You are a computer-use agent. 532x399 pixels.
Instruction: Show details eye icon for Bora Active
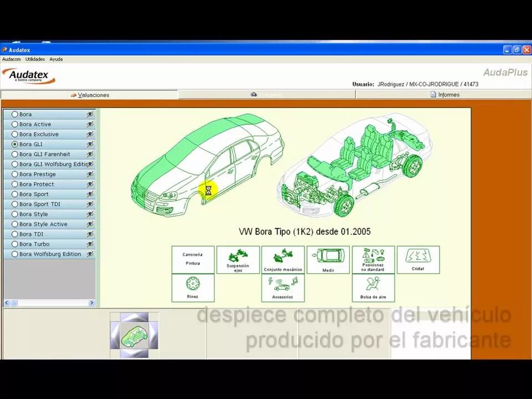(x=90, y=124)
